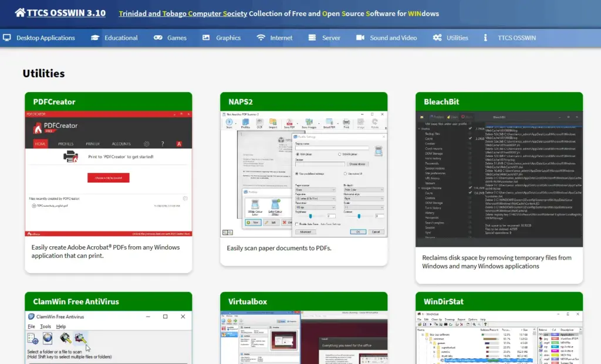
Task: Click the Sound and Video film icon
Action: coord(360,38)
